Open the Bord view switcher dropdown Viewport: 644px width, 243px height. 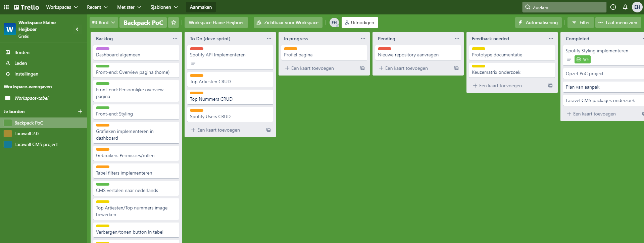point(104,22)
